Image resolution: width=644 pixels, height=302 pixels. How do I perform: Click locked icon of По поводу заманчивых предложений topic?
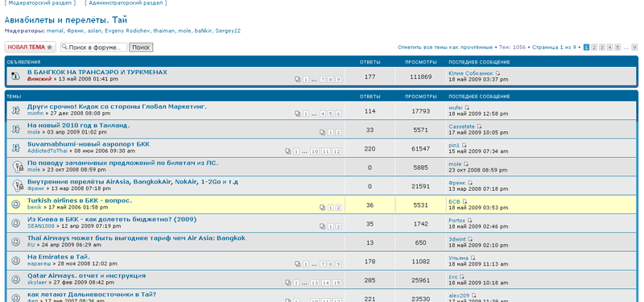pos(17,167)
